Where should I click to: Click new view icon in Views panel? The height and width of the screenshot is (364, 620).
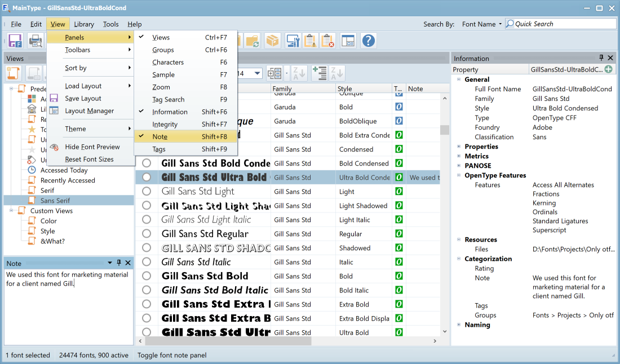[x=13, y=73]
